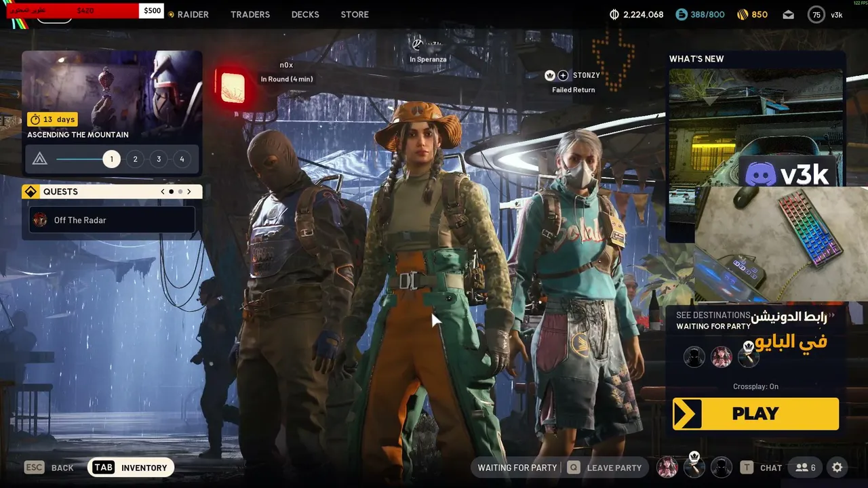
Task: Click the crown icon beside STONZY
Action: click(x=550, y=75)
